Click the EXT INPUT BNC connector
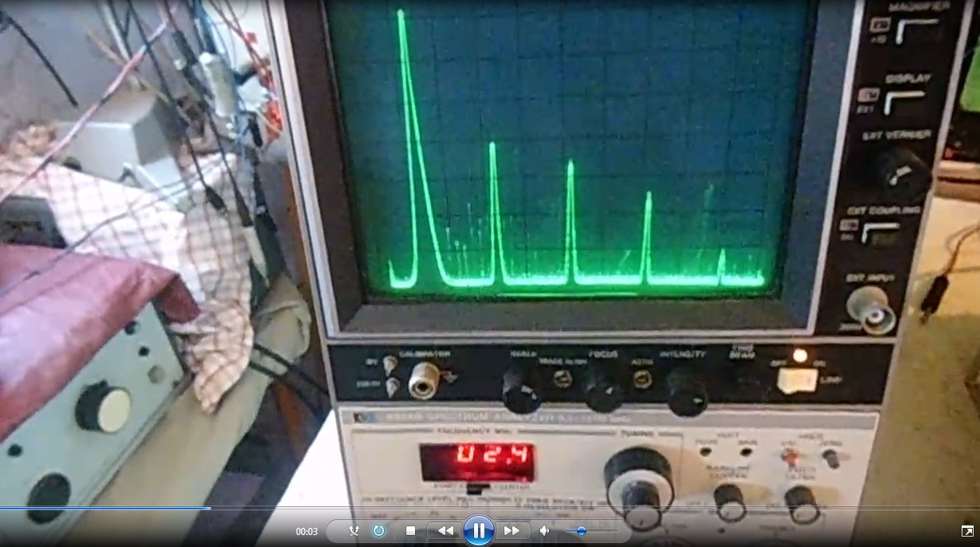 click(872, 309)
